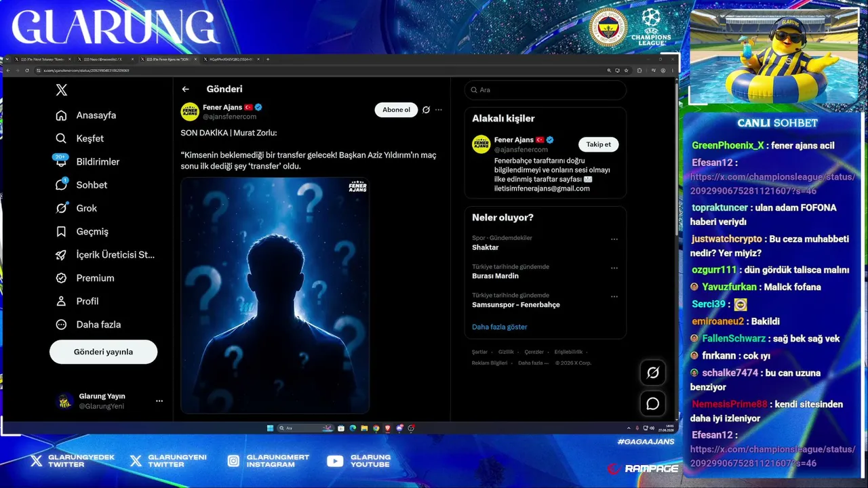This screenshot has width=868, height=488.
Task: Open the Çerezler footer link
Action: tap(534, 352)
